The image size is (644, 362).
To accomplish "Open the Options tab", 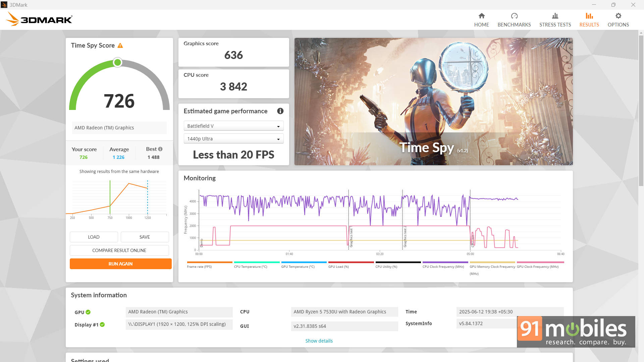I will [618, 20].
